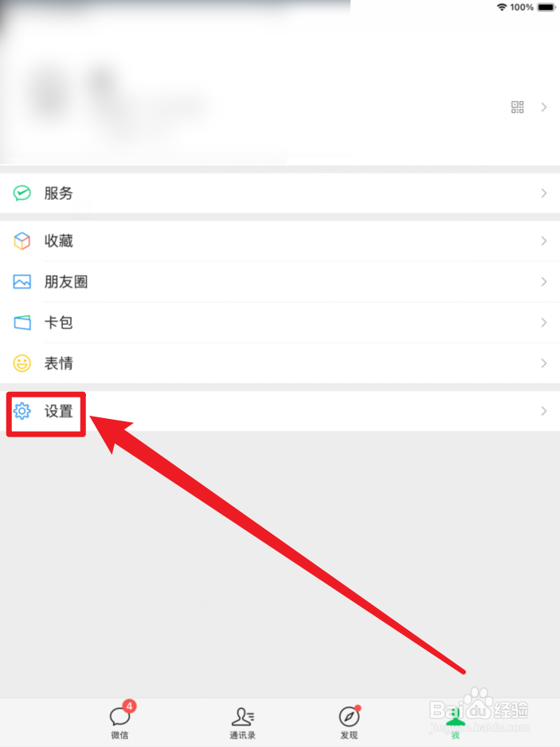Image resolution: width=560 pixels, height=747 pixels.
Task: Tap the 卡包 wallet icon
Action: point(22,323)
